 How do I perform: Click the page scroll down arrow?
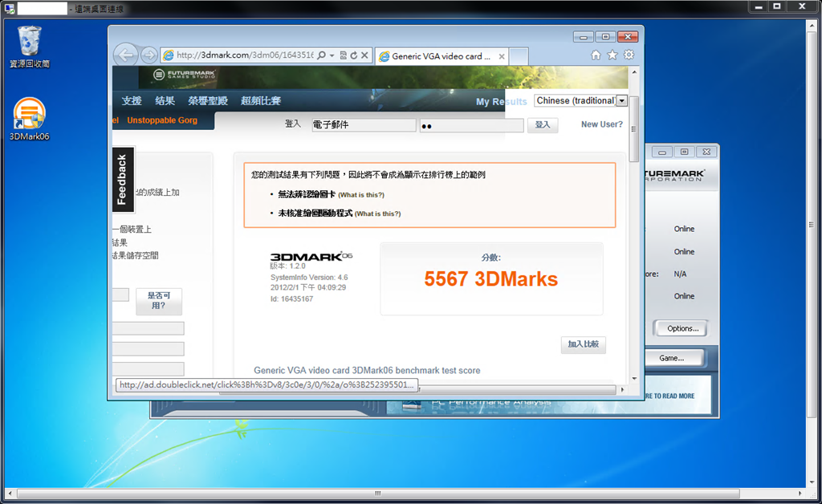coord(634,378)
